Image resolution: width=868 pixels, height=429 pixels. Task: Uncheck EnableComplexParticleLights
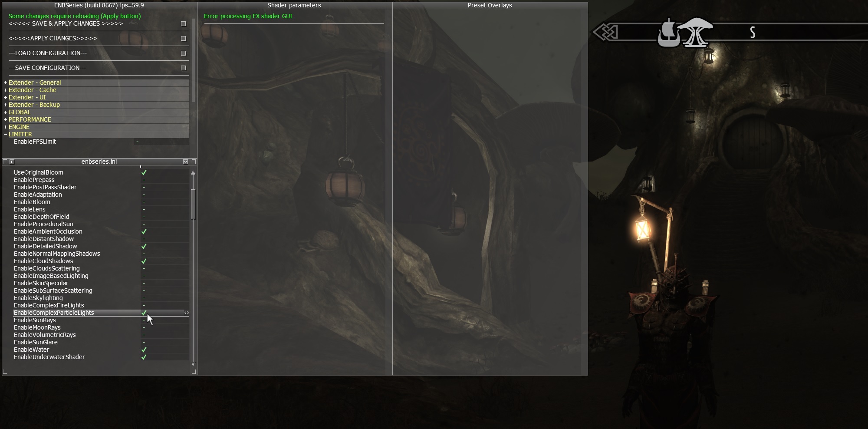(x=144, y=313)
